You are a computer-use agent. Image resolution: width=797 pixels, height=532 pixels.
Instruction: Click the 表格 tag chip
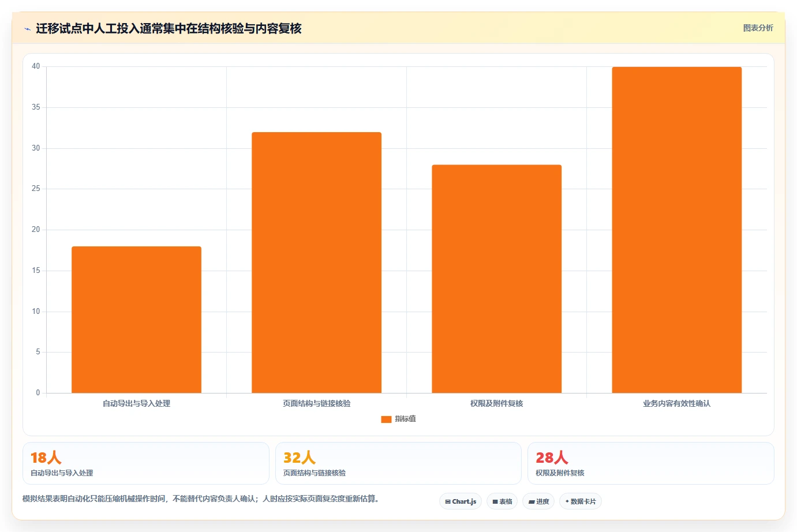pos(502,501)
